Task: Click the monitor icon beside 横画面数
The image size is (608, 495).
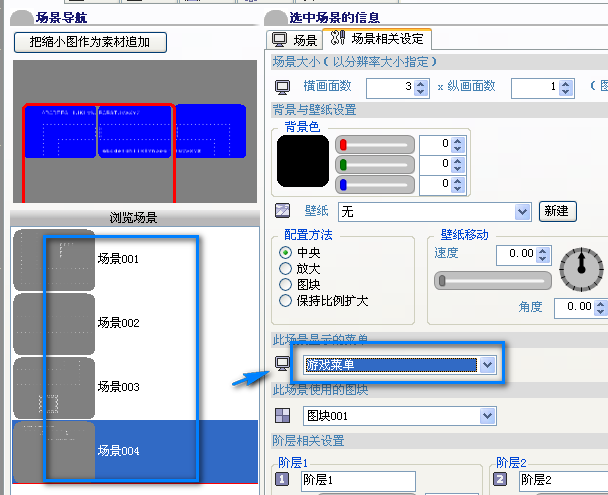Action: point(282,88)
